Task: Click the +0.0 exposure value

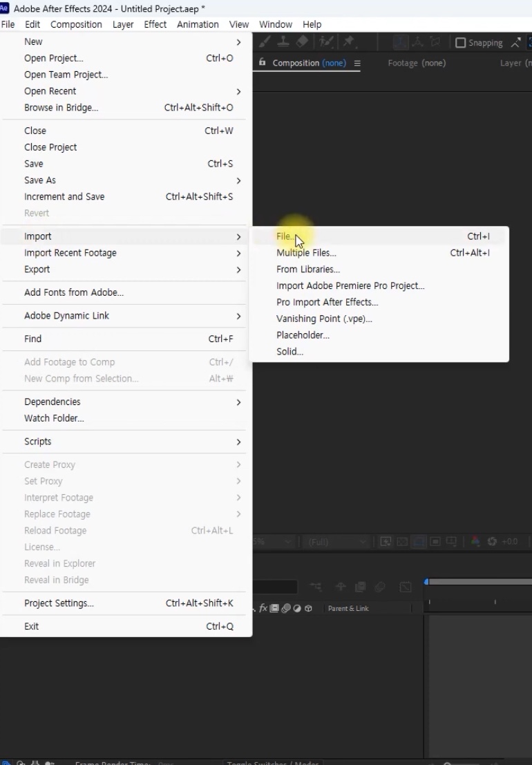Action: 510,542
